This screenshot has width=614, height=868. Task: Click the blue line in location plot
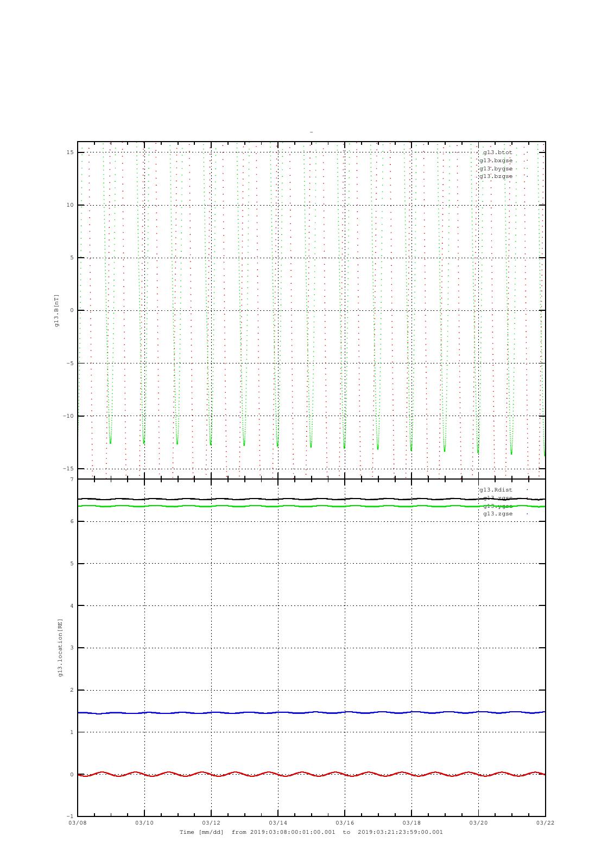pyautogui.click(x=271, y=713)
